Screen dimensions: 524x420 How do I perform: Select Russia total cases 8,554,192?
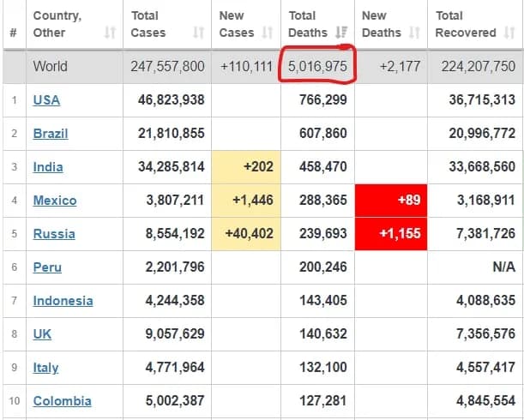[175, 233]
